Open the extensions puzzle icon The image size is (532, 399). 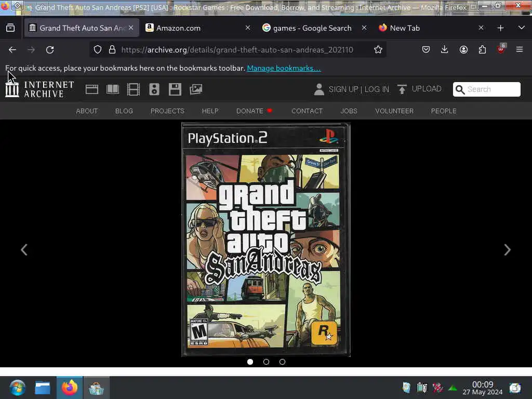482,50
